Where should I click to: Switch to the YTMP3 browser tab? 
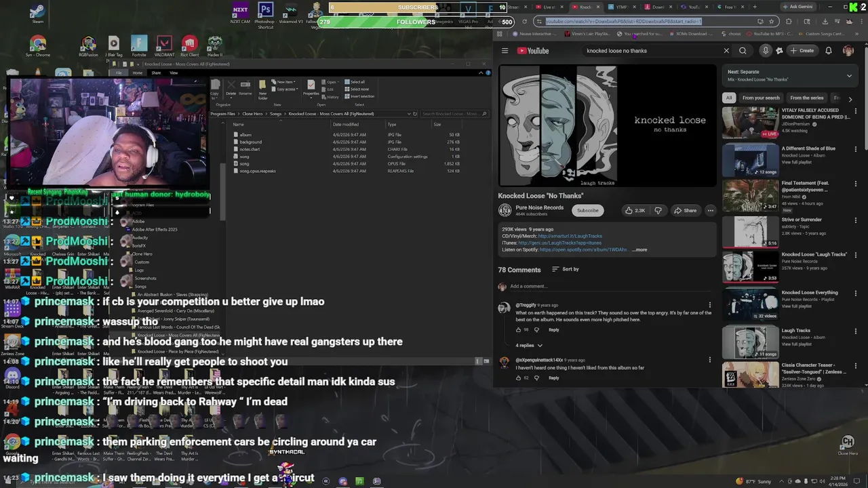point(618,7)
